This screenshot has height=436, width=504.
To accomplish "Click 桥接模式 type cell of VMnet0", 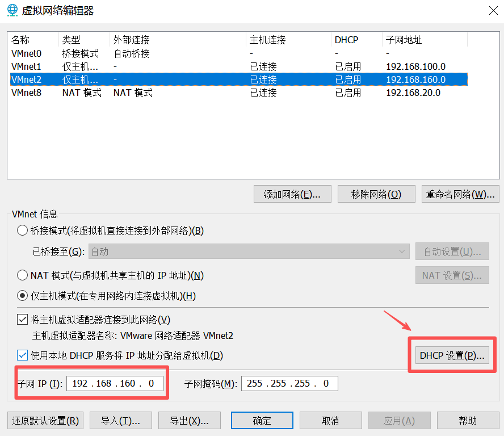I will click(x=81, y=53).
